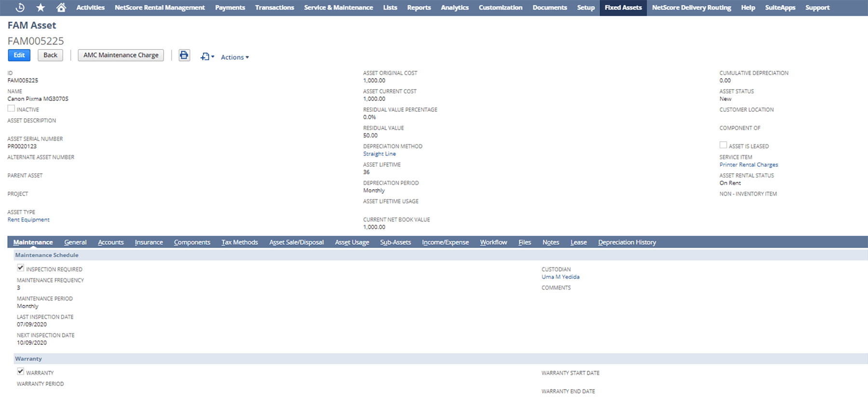The width and height of the screenshot is (868, 407).
Task: Switch to the Workflow subtab
Action: pos(493,242)
